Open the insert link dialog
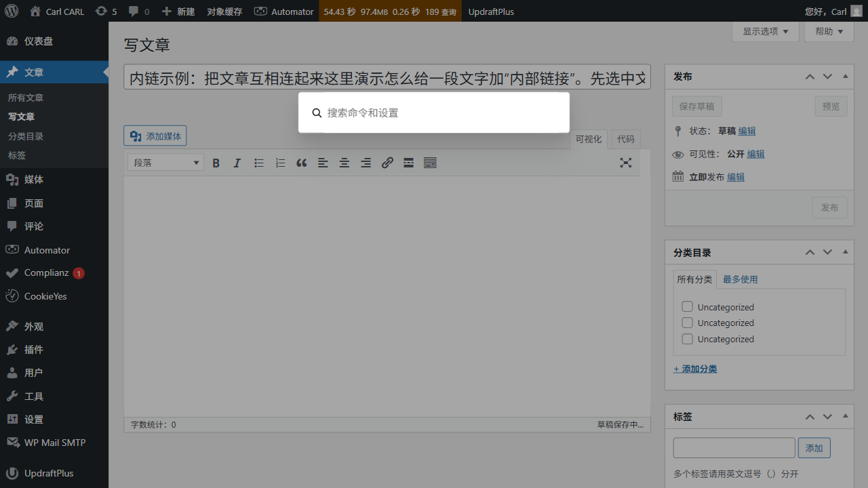Screen dimensions: 868x488 coord(387,163)
